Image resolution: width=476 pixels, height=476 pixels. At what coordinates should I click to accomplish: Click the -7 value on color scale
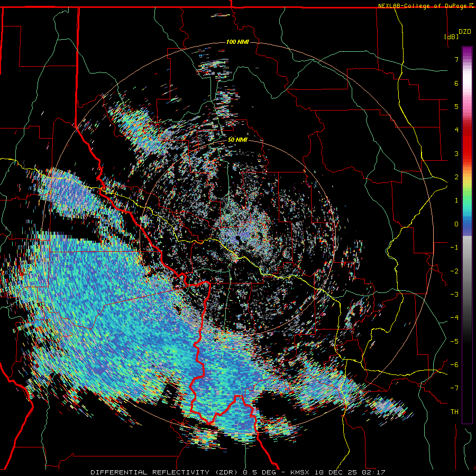point(454,388)
